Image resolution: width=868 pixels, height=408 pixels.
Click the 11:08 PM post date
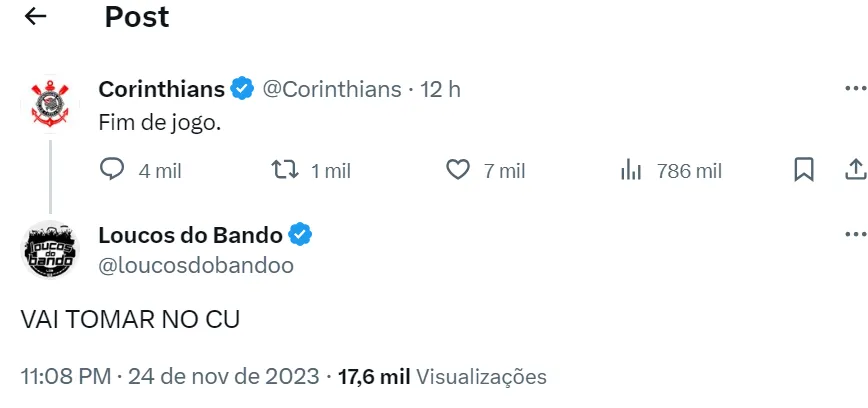coord(170,377)
